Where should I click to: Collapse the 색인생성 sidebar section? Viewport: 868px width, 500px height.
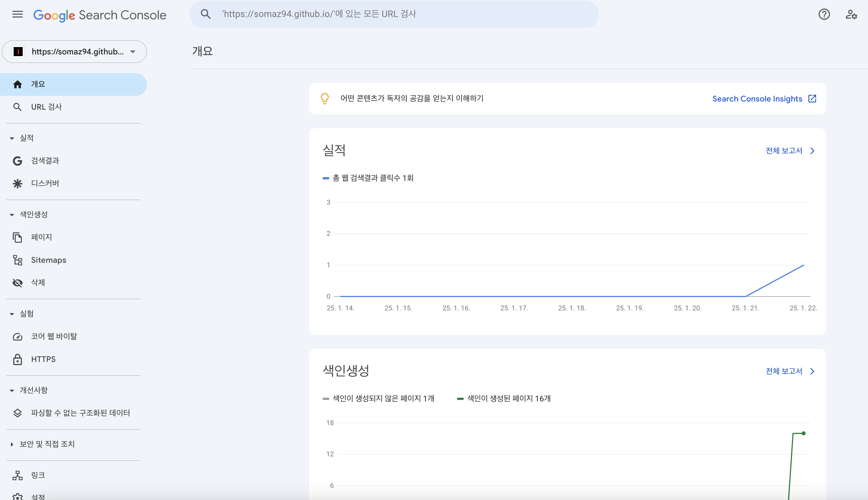[x=12, y=215]
